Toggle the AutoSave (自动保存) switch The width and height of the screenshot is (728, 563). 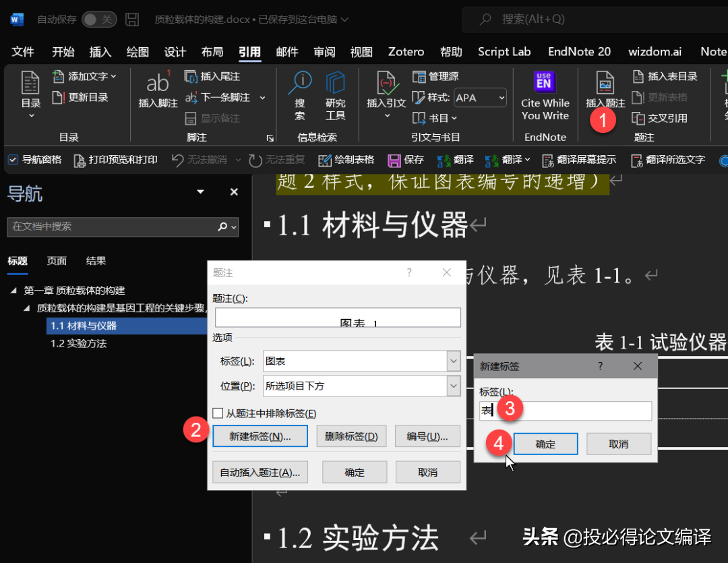point(99,20)
